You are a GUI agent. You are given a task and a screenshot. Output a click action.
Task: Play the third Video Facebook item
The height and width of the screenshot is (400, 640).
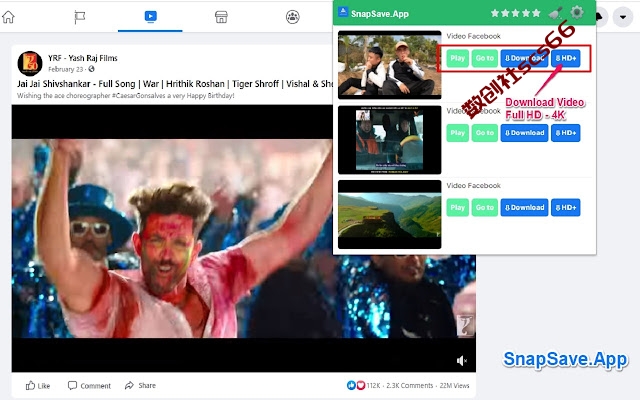click(x=457, y=208)
